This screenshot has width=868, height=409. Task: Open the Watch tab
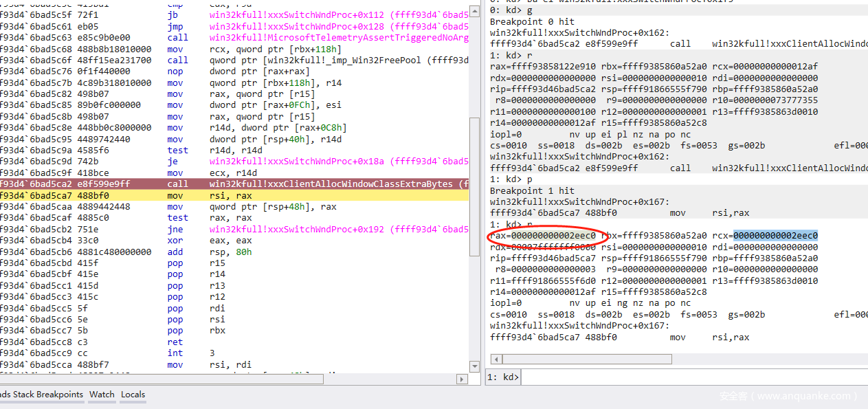(102, 395)
